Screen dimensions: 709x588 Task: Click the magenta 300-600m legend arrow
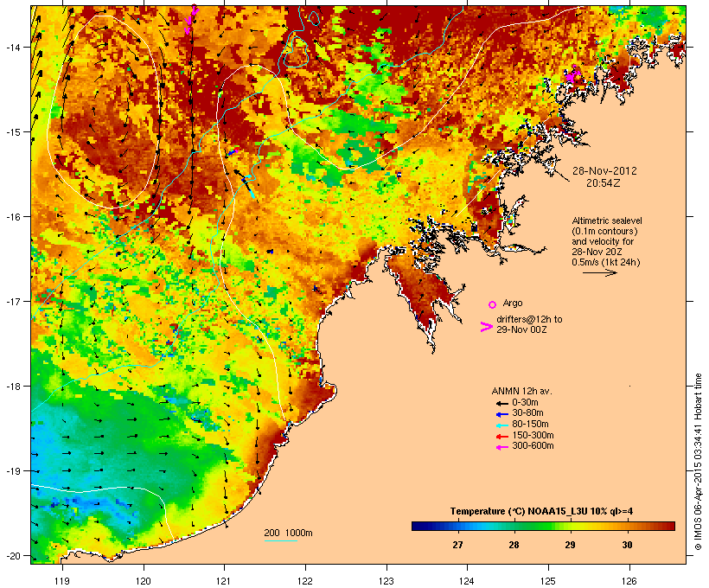pyautogui.click(x=501, y=447)
